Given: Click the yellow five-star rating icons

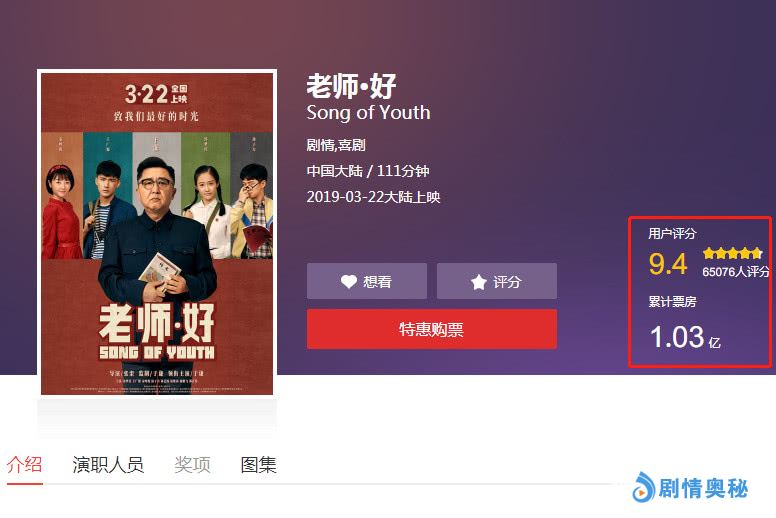Looking at the screenshot, I should click(x=732, y=253).
